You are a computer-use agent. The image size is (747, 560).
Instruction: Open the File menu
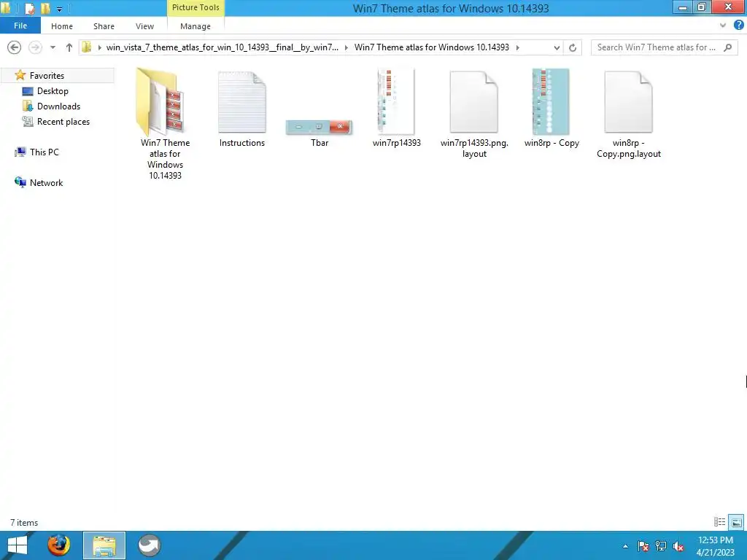20,26
